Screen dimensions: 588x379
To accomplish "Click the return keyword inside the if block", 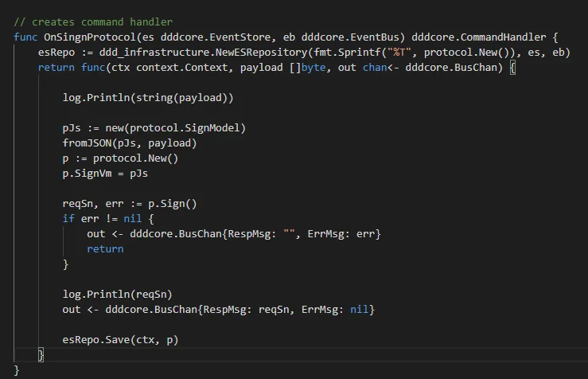I will pyautogui.click(x=105, y=249).
